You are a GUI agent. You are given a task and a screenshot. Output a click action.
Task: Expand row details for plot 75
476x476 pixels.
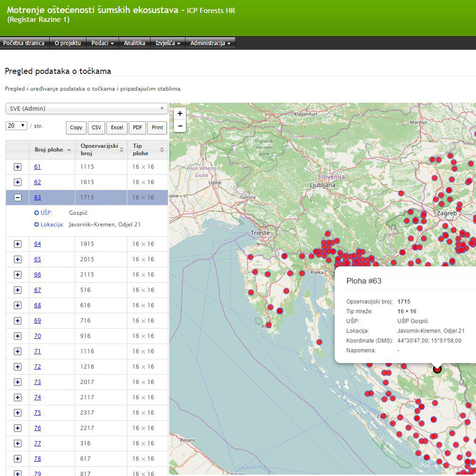[18, 413]
